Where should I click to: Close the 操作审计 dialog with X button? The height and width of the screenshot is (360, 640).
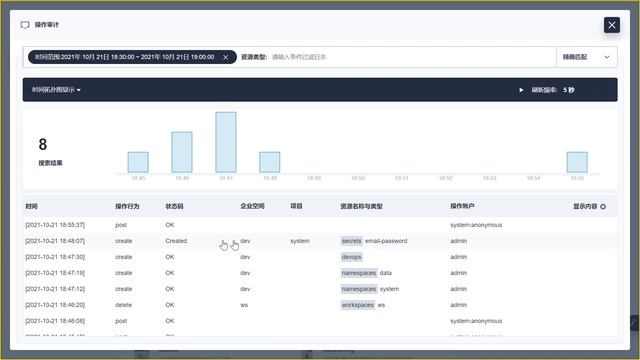pos(611,25)
